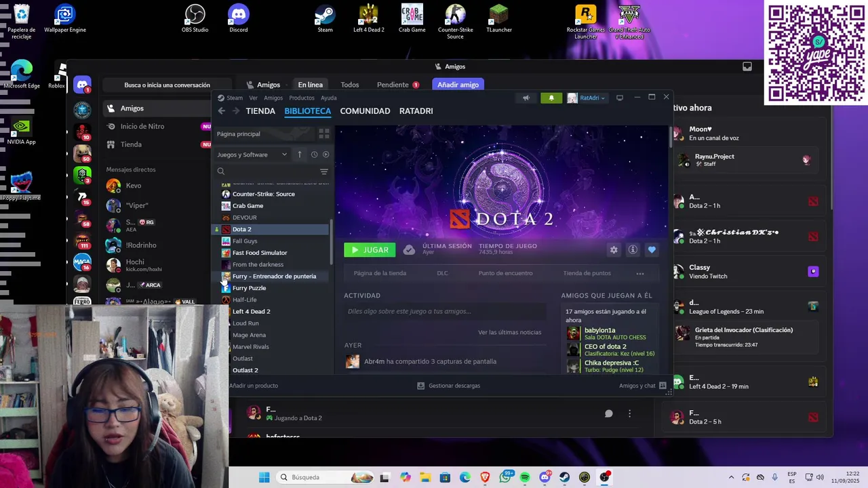Click Añadir amigo button in Discord
This screenshot has width=868, height=488.
point(458,85)
